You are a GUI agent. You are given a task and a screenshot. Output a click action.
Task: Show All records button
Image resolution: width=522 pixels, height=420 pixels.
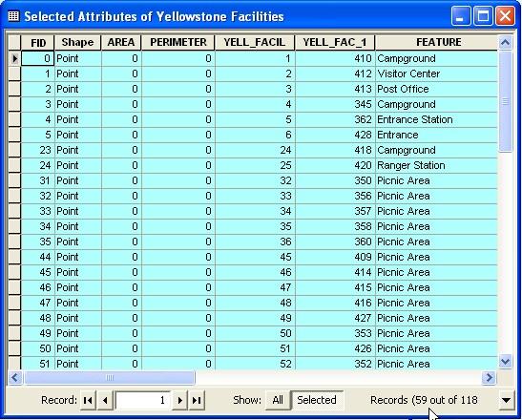click(278, 400)
